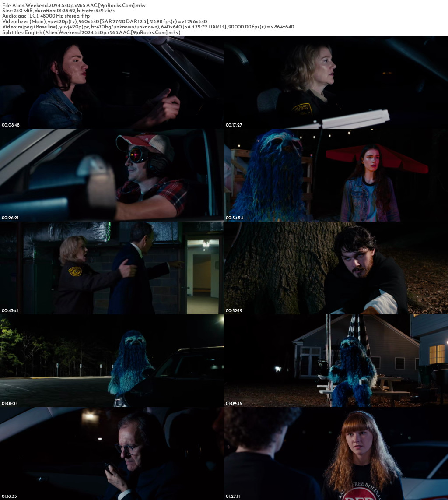448x500 pixels.
Task: Click the frame of man holding a radio
Action: [112, 454]
